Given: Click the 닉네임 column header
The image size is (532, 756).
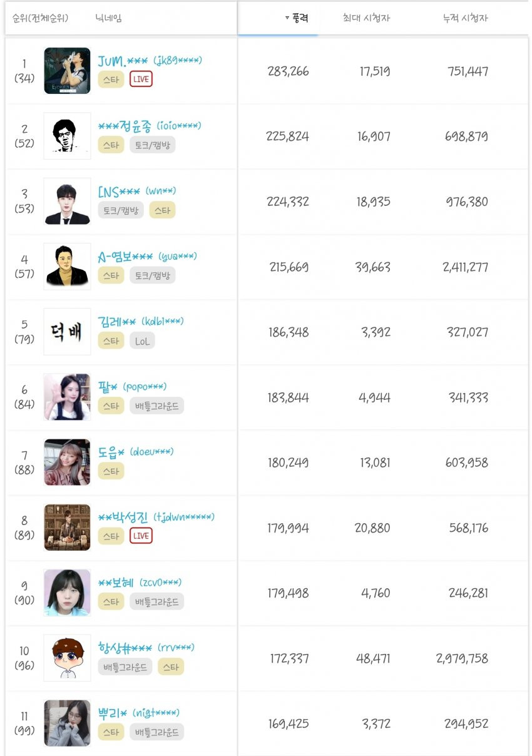Looking at the screenshot, I should (x=109, y=18).
